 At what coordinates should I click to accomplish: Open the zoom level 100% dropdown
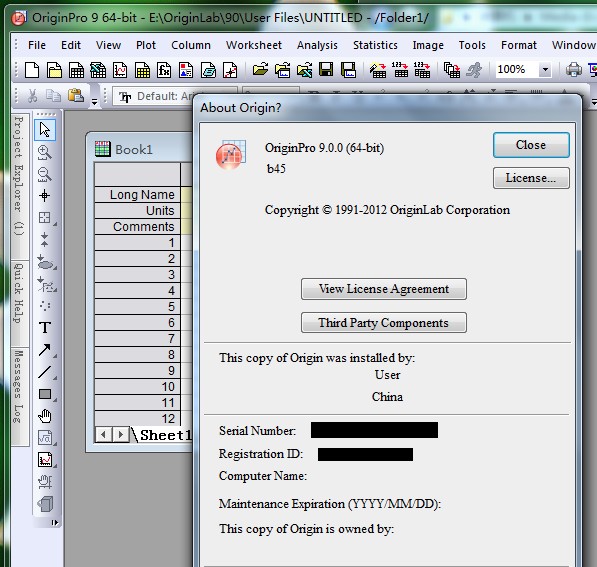tap(545, 70)
